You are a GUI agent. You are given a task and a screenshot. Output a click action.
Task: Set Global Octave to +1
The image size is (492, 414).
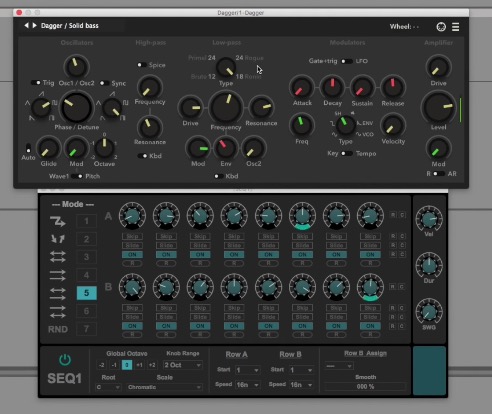pos(139,365)
